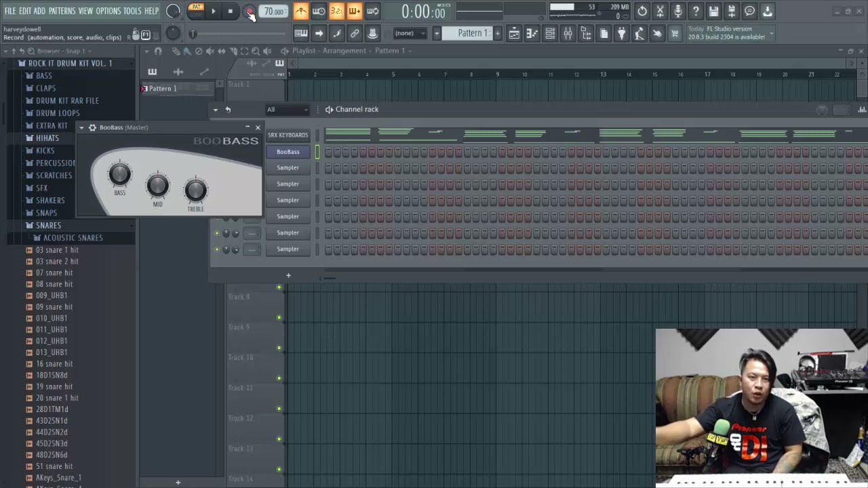This screenshot has height=488, width=868.
Task: Select the Zoom magnifier tool in Playlist
Action: point(256,51)
